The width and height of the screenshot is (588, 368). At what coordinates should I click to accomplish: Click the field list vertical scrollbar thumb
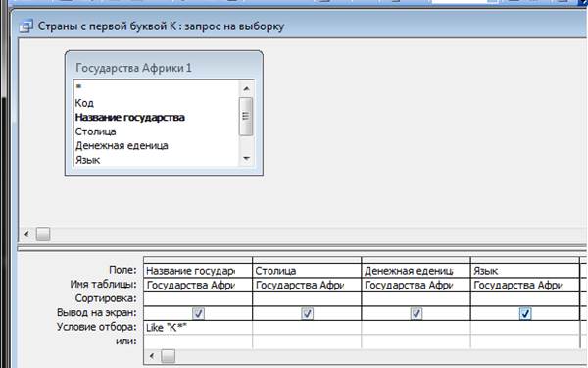pos(246,117)
